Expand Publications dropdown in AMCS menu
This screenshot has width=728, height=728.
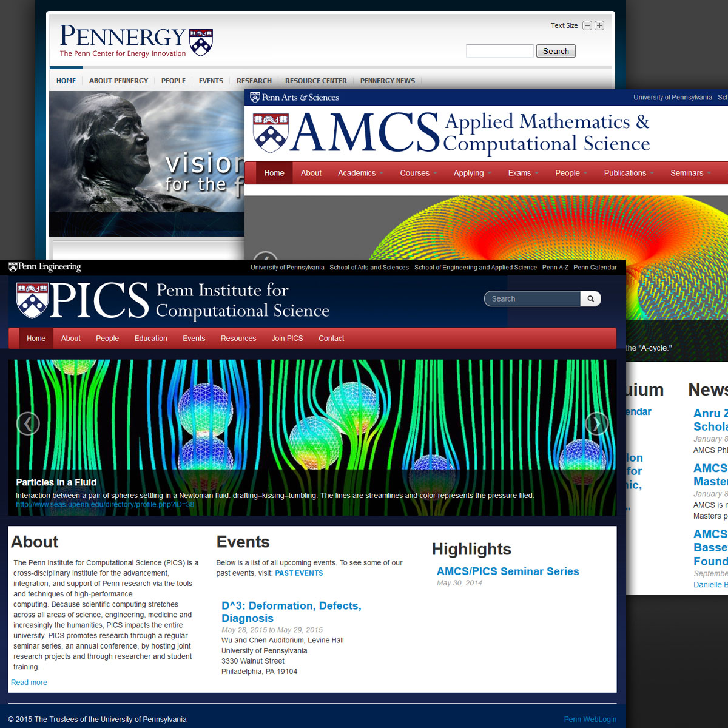click(x=629, y=173)
